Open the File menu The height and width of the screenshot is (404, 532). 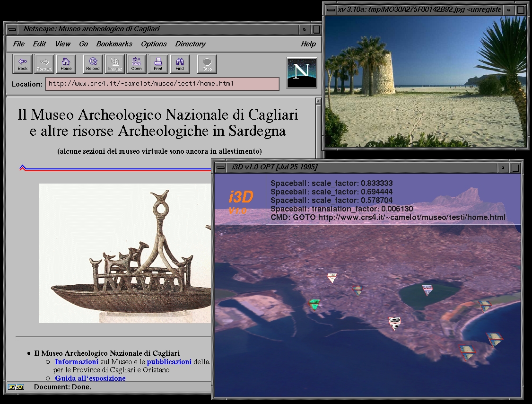(18, 44)
